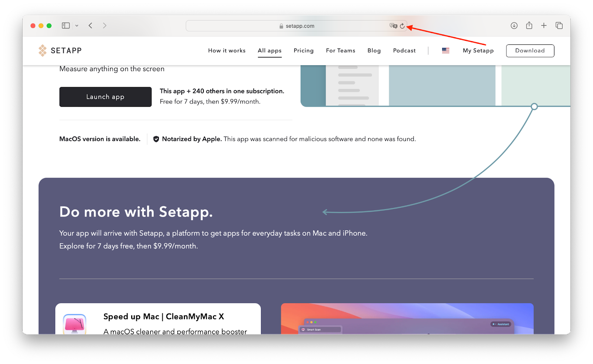
Task: Open a new Safari tab
Action: [544, 26]
